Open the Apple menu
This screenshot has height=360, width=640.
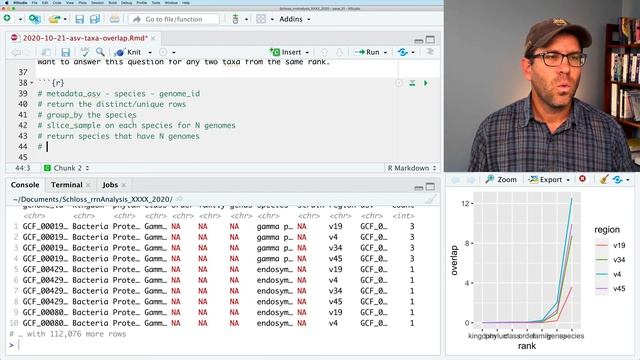[6, 2]
